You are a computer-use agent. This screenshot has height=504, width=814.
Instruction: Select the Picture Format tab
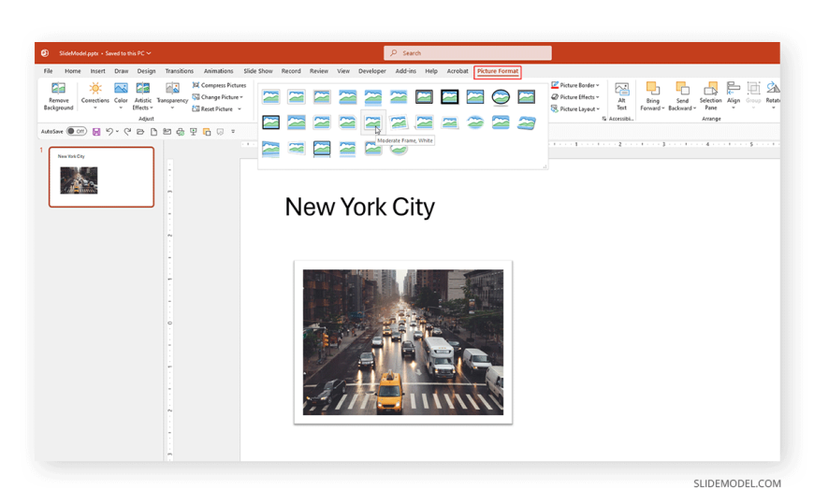click(498, 71)
